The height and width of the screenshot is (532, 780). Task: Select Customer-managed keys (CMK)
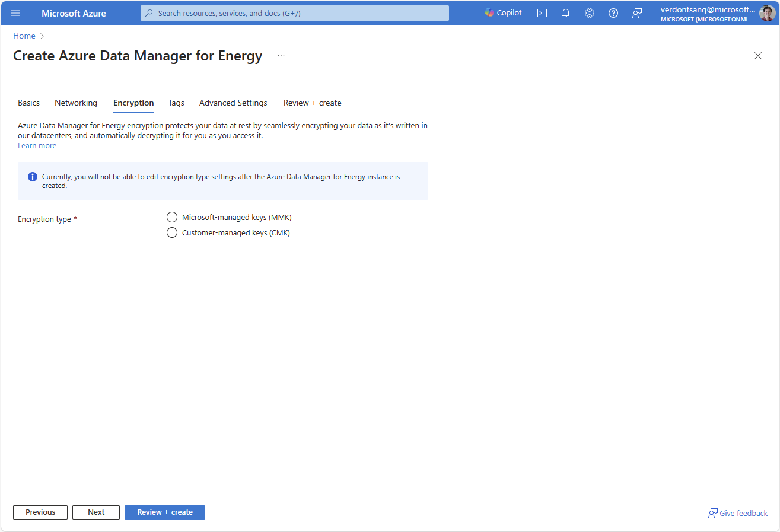tap(172, 232)
